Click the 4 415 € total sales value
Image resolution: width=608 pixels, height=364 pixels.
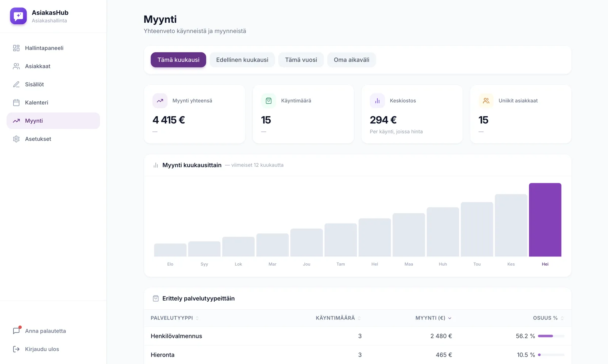coord(169,120)
